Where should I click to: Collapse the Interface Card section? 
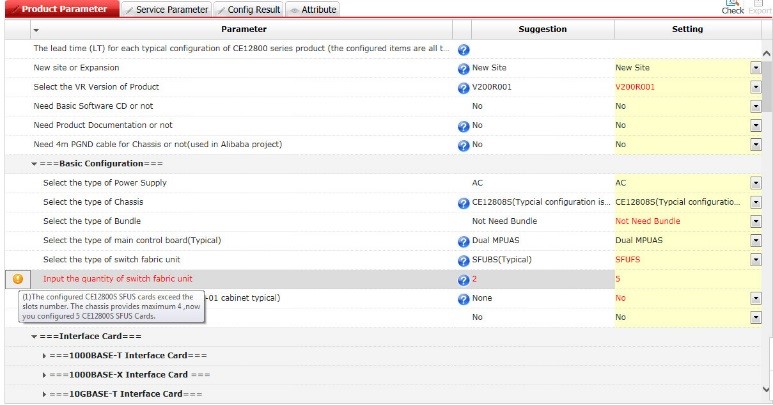(x=34, y=337)
